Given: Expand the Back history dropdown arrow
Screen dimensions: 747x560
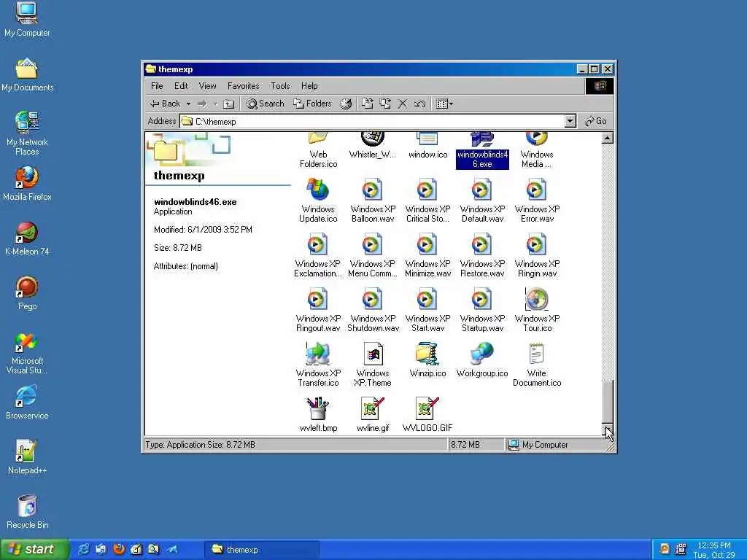Looking at the screenshot, I should pyautogui.click(x=188, y=104).
